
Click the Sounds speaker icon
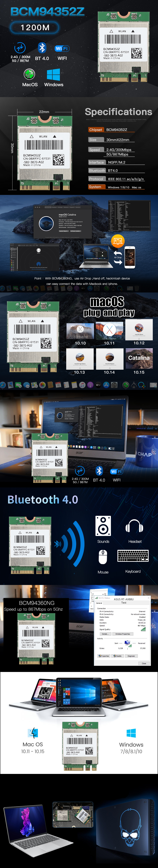103,526
